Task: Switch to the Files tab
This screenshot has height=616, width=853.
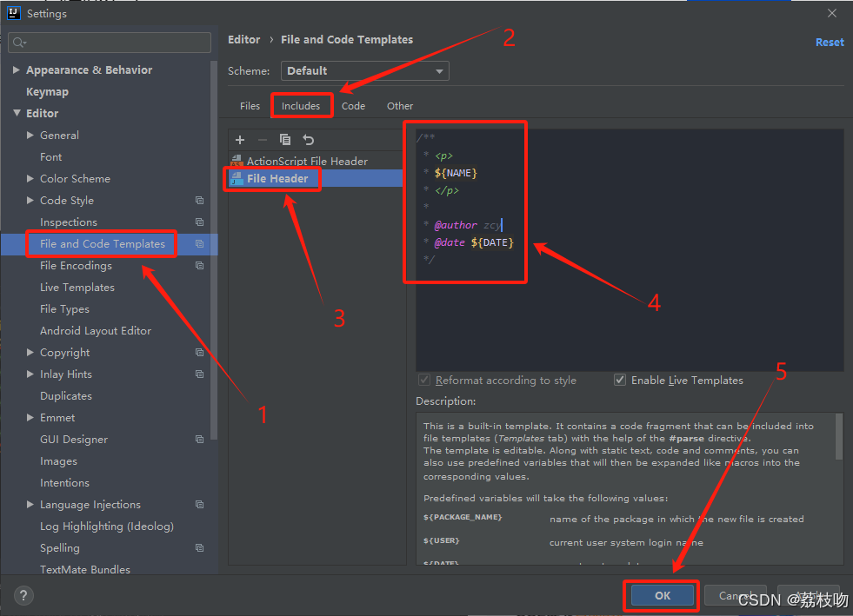Action: pos(250,106)
